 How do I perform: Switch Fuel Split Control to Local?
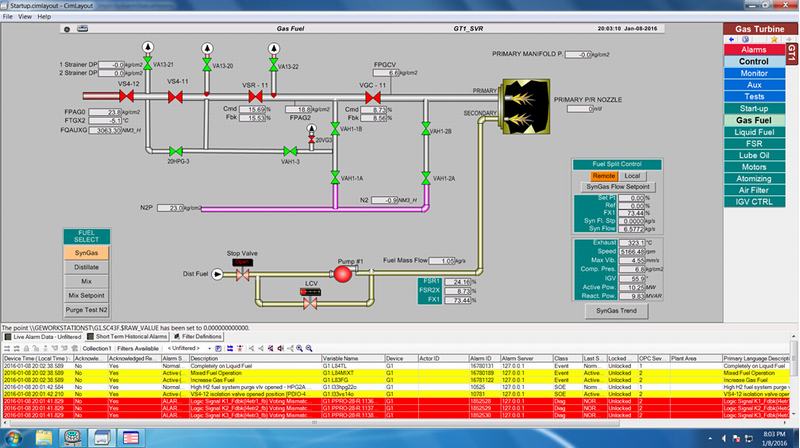(x=632, y=176)
